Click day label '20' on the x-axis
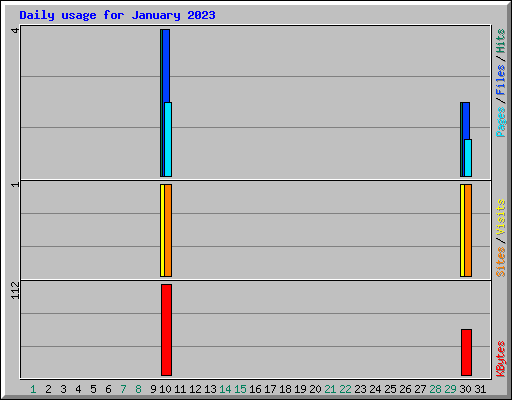This screenshot has width=512, height=400. tap(315, 389)
